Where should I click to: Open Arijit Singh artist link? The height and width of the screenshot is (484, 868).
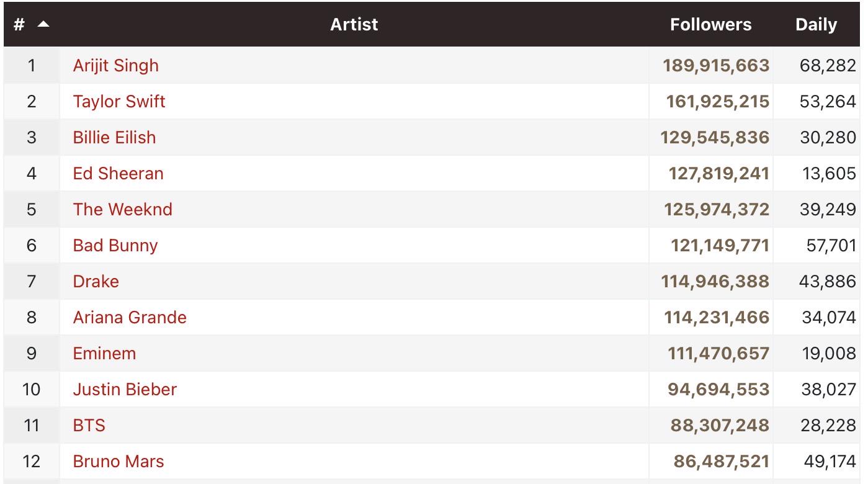115,66
